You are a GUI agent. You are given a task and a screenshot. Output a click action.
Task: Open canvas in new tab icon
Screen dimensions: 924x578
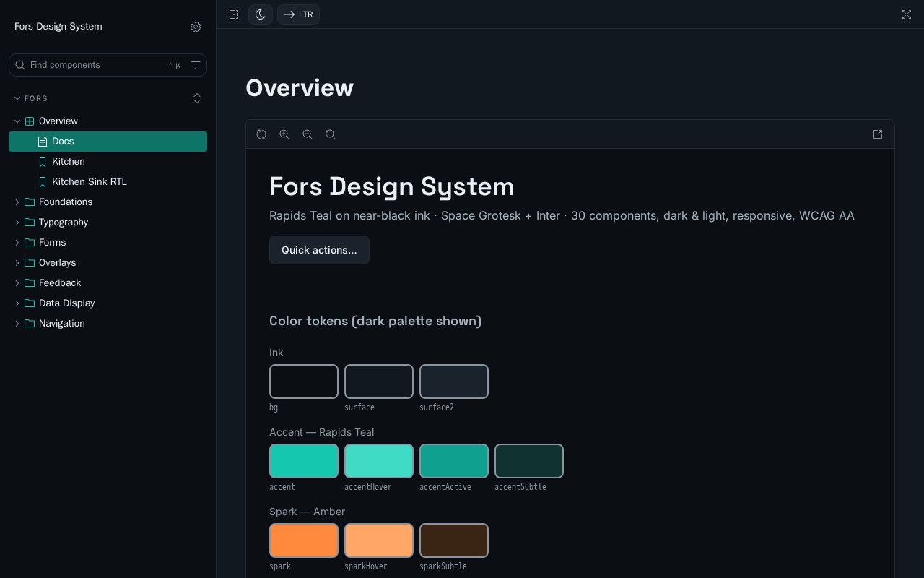coord(878,134)
